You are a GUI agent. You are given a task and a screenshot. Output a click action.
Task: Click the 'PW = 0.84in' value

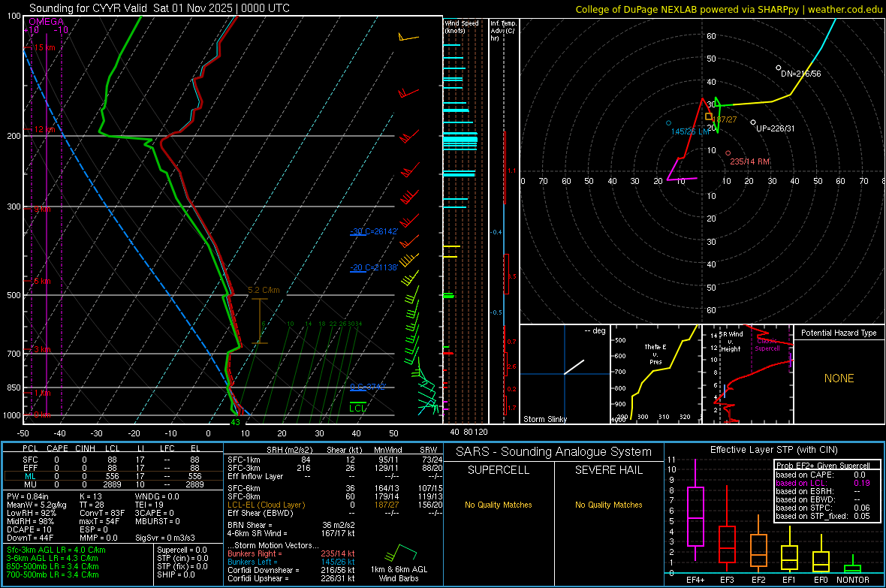pos(28,496)
